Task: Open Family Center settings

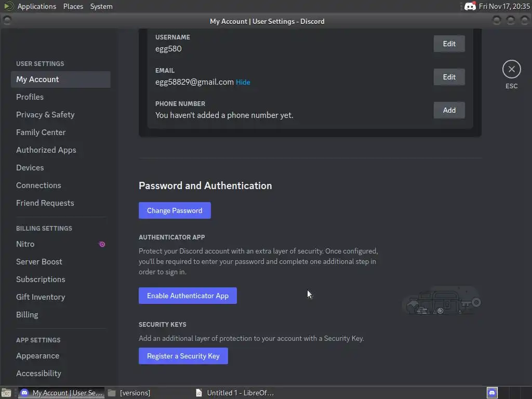Action: click(61, 132)
